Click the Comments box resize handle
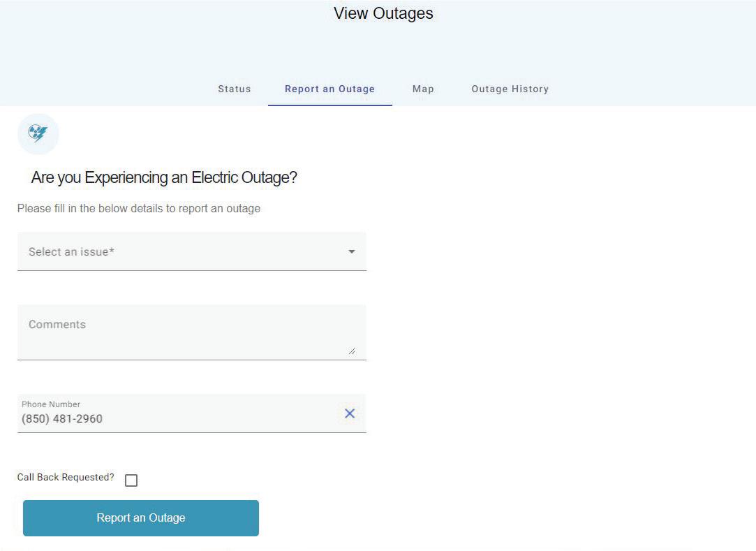The image size is (756, 551). 351,351
